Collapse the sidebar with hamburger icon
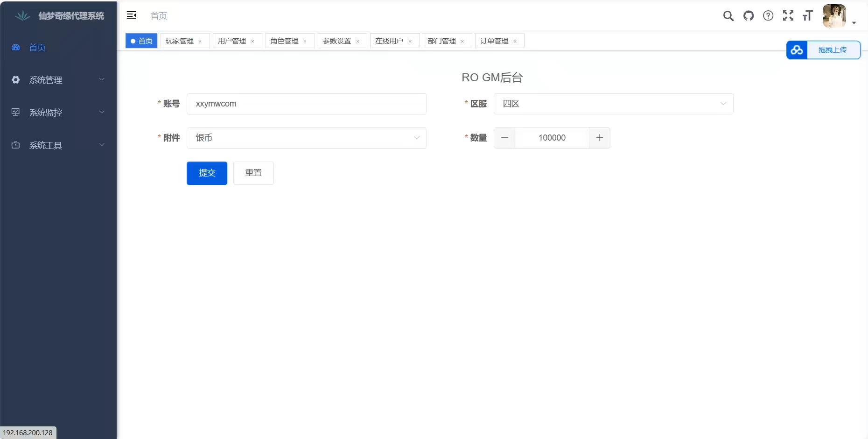The height and width of the screenshot is (439, 868). 132,15
